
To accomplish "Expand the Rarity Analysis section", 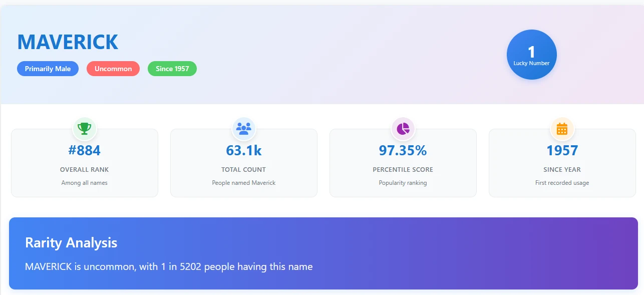I will [322, 253].
